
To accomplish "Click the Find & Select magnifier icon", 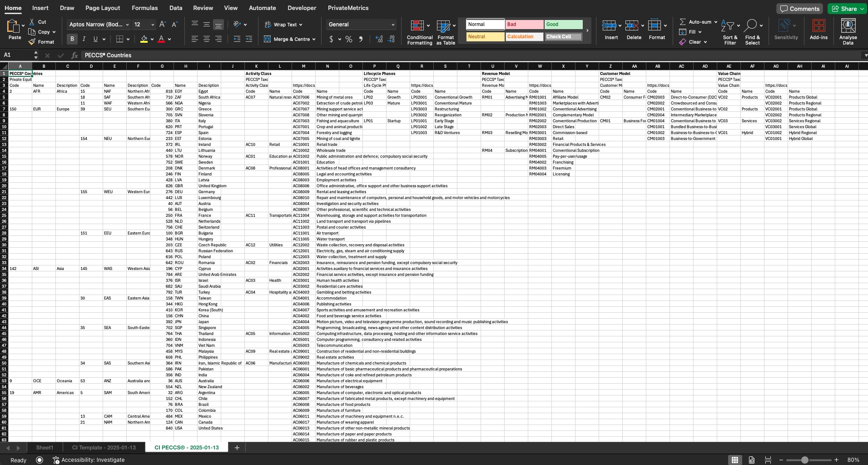I will pyautogui.click(x=751, y=26).
